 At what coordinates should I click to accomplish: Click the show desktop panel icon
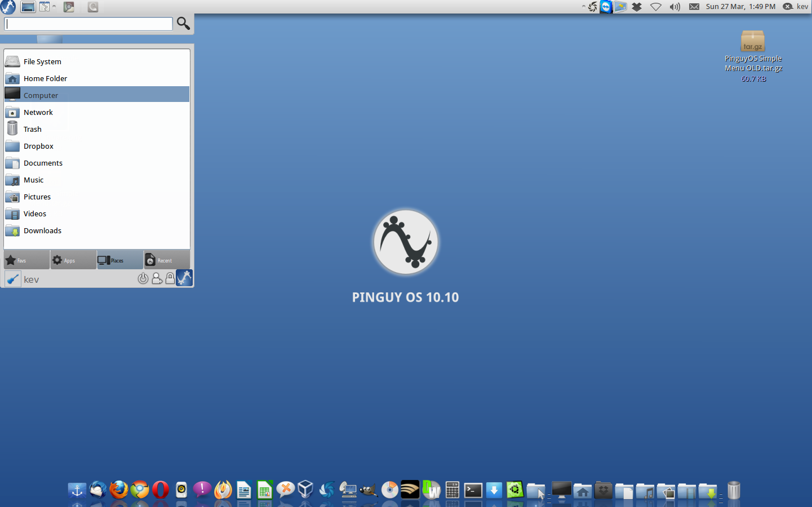tap(28, 7)
